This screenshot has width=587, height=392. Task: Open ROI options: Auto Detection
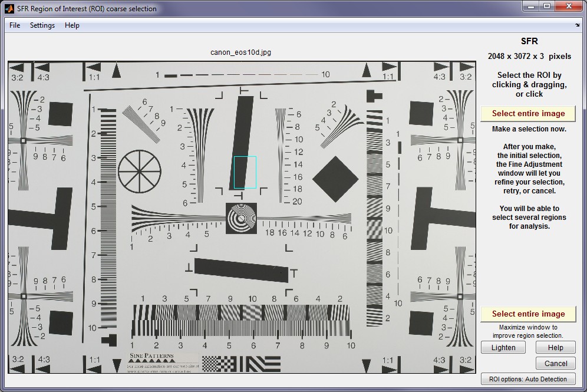coord(528,379)
